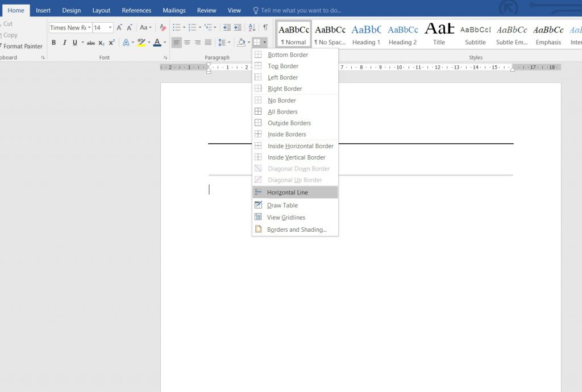Expand the bullet list options dropdown
Screen dimensions: 582x392
point(184,27)
